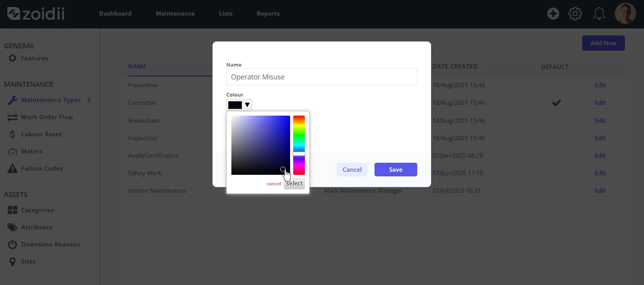Expand the Maintenance Types chevron

pos(89,100)
